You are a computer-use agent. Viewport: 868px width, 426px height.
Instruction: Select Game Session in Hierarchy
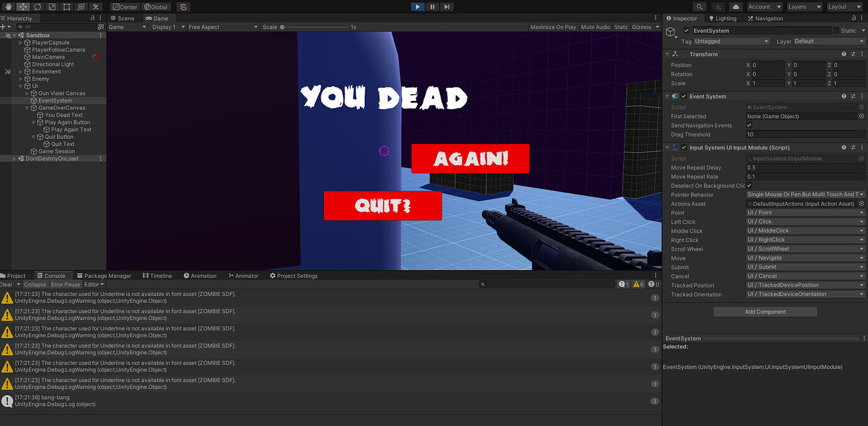coord(57,151)
